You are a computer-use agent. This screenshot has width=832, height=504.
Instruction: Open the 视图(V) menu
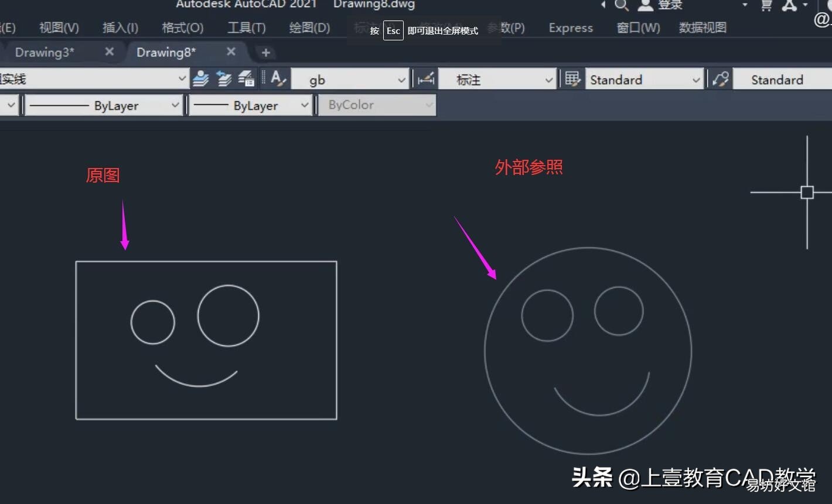tap(59, 28)
